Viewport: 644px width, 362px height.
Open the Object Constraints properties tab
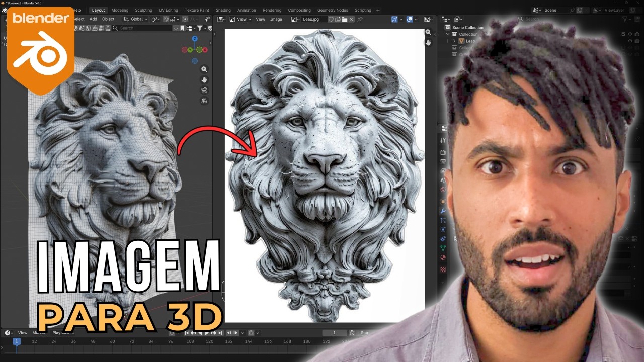coord(443,239)
